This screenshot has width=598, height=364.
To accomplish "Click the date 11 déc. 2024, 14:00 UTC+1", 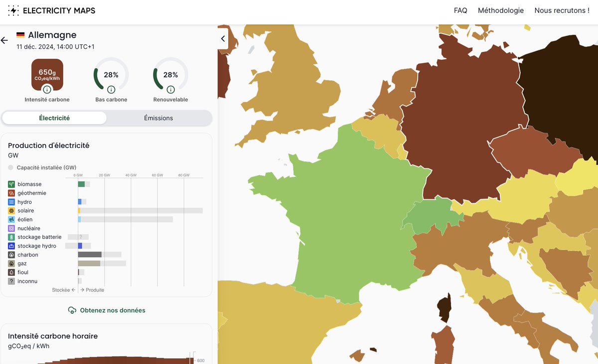I will point(55,47).
